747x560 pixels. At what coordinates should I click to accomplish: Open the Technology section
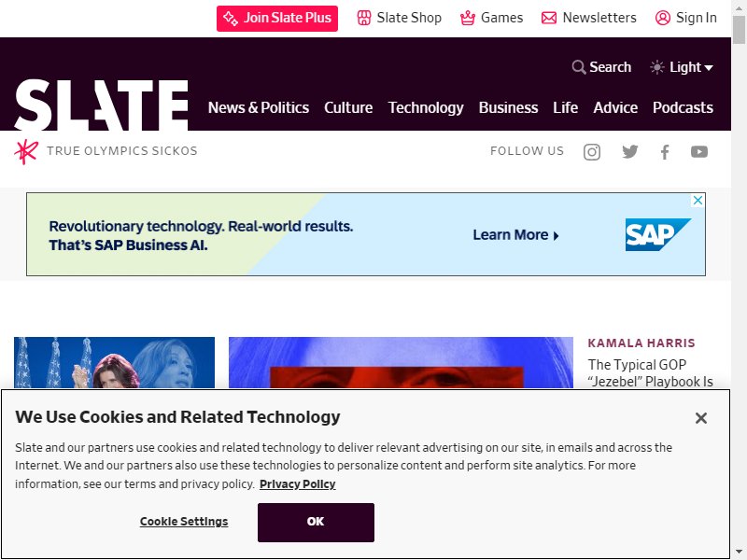[x=426, y=107]
